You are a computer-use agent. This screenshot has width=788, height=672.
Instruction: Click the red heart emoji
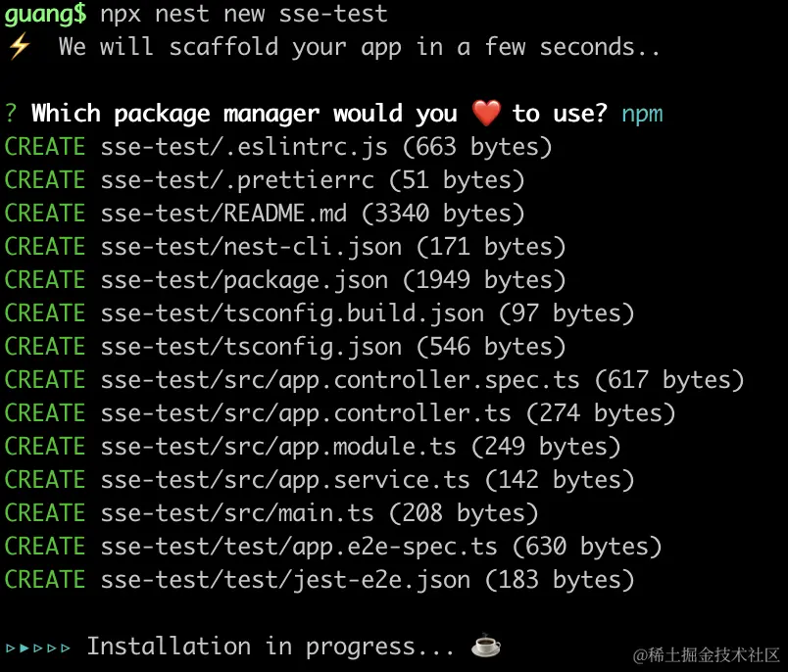point(486,114)
